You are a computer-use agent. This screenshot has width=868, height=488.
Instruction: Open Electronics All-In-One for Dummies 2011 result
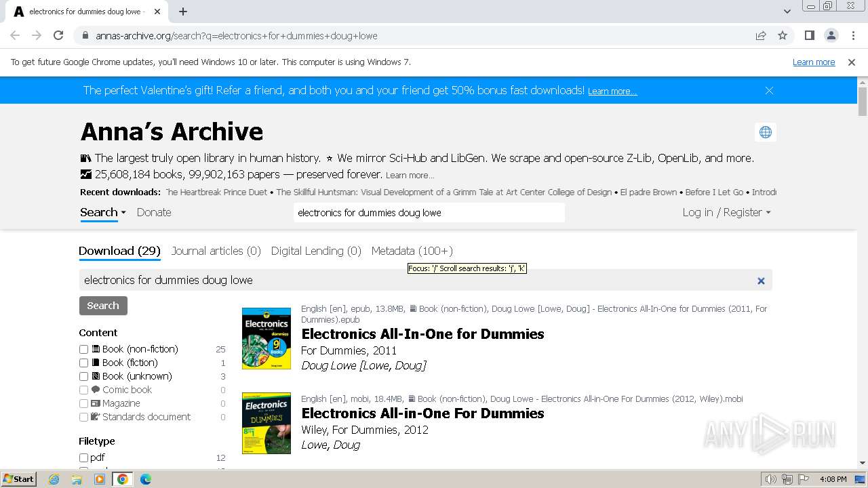point(422,334)
